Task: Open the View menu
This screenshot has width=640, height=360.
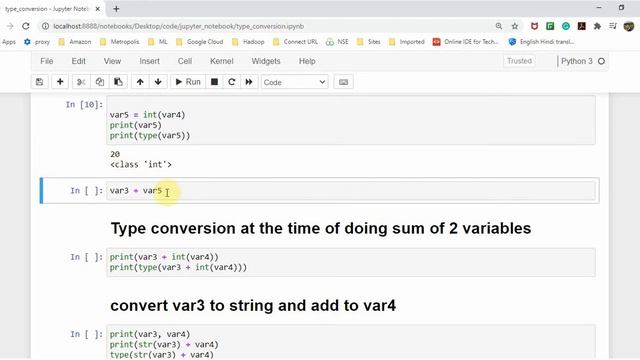Action: tap(112, 61)
